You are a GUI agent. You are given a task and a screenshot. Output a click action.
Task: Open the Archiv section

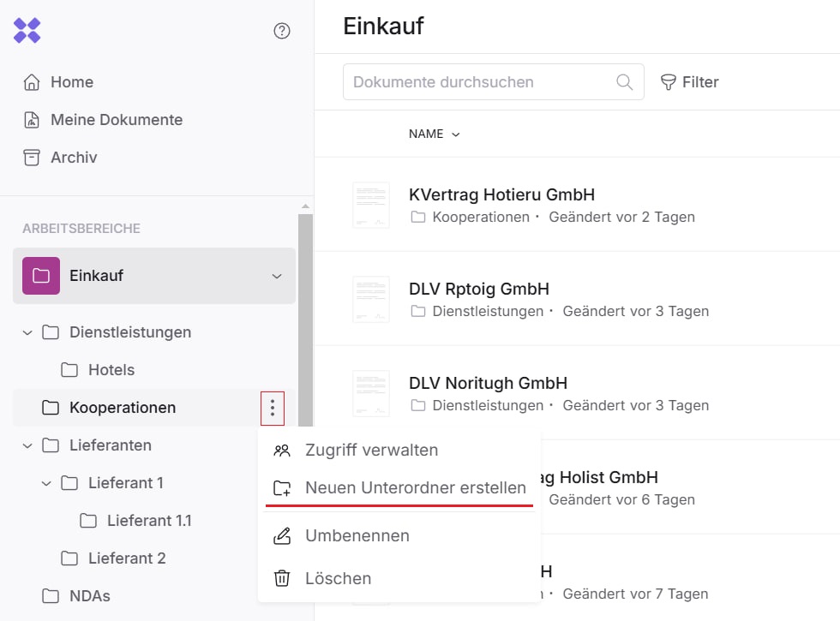(73, 158)
